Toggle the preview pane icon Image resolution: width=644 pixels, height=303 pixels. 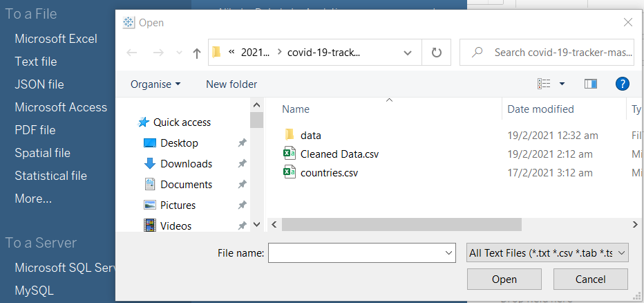click(x=590, y=84)
